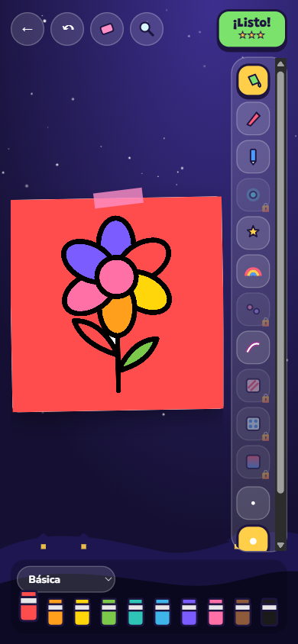Select the paint bucket fill tool

point(253,81)
